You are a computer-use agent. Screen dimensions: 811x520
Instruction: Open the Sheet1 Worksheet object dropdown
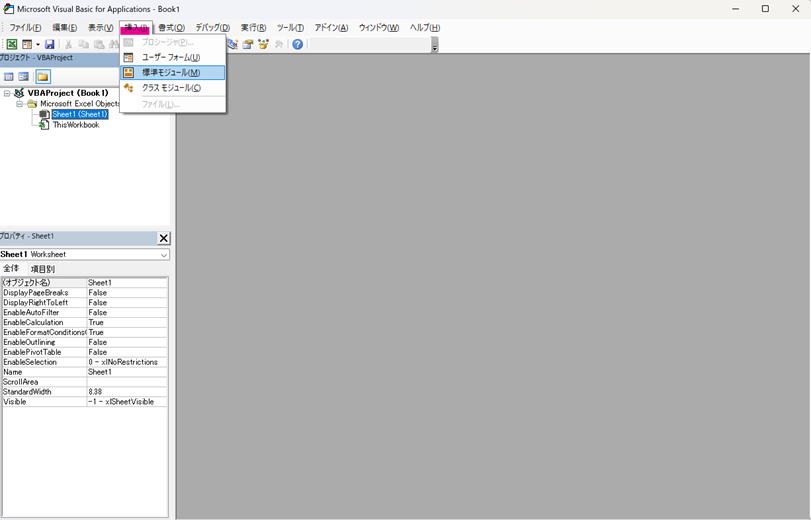[163, 255]
